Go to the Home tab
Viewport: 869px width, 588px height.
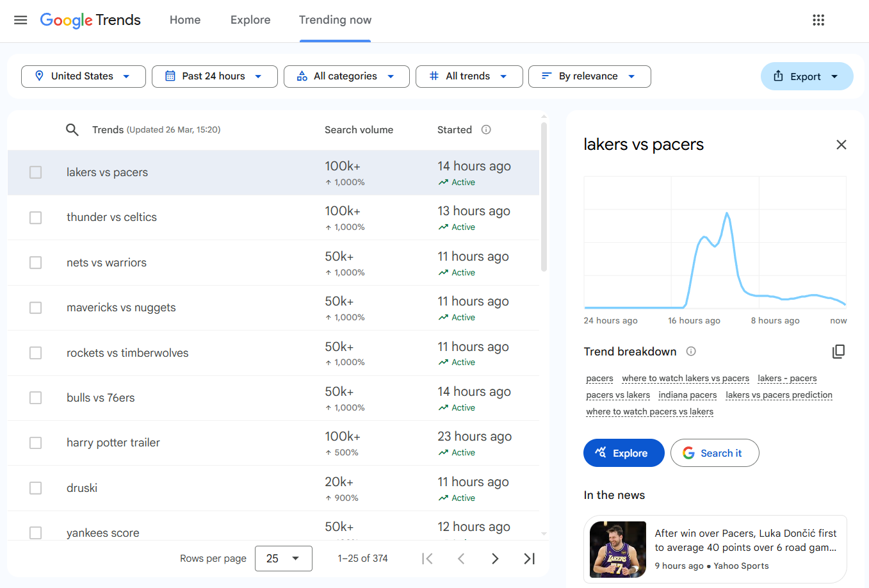click(185, 20)
